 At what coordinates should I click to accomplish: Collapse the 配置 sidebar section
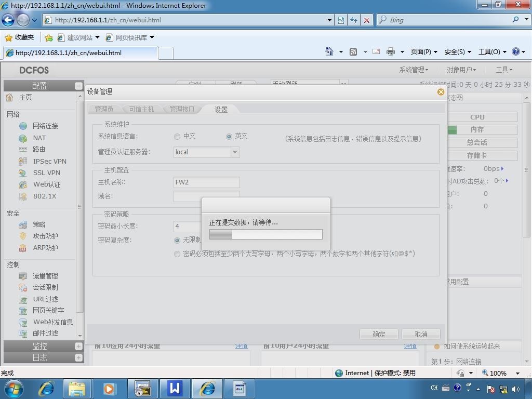78,86
